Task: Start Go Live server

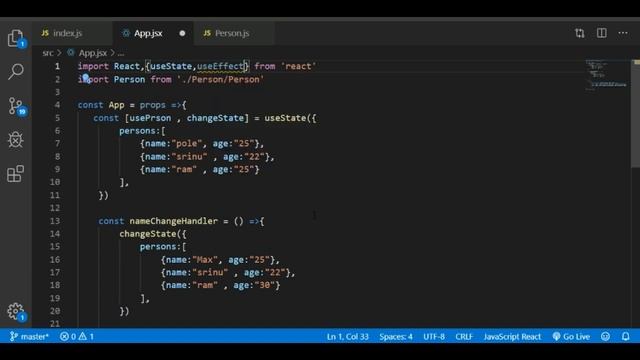Action: (571, 336)
